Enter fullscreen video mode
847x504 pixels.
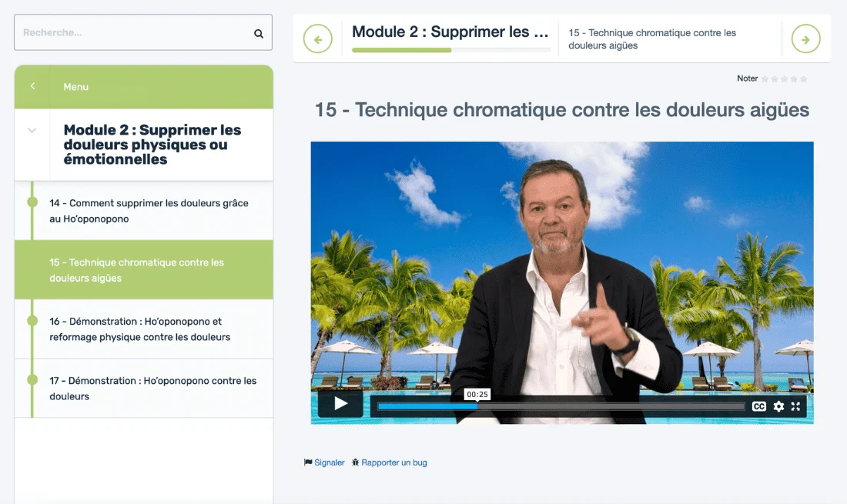pos(795,406)
